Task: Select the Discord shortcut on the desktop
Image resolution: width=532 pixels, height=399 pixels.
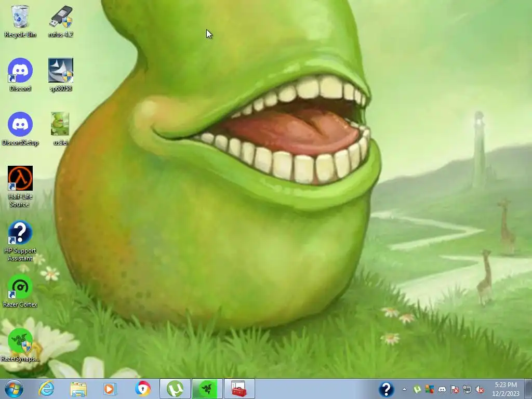Action: [20, 75]
